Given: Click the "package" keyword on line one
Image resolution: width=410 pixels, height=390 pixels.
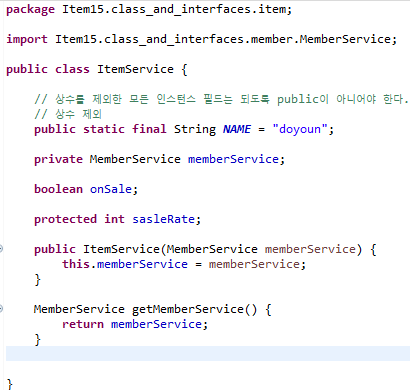Looking at the screenshot, I should click(30, 9).
